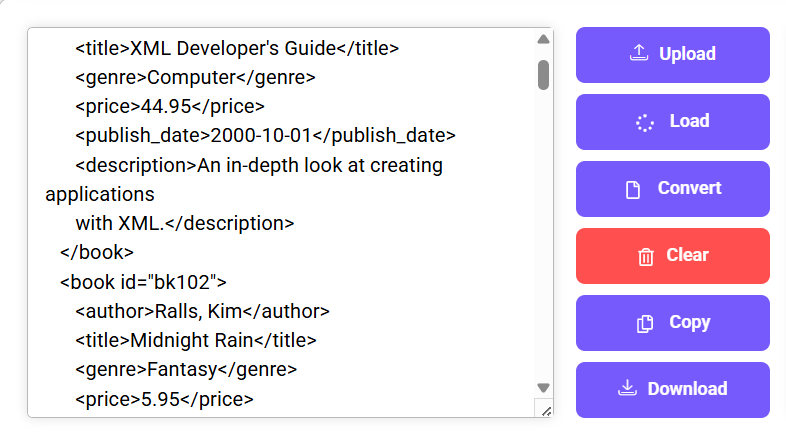The image size is (786, 437).
Task: Click the download arrow icon
Action: click(627, 388)
